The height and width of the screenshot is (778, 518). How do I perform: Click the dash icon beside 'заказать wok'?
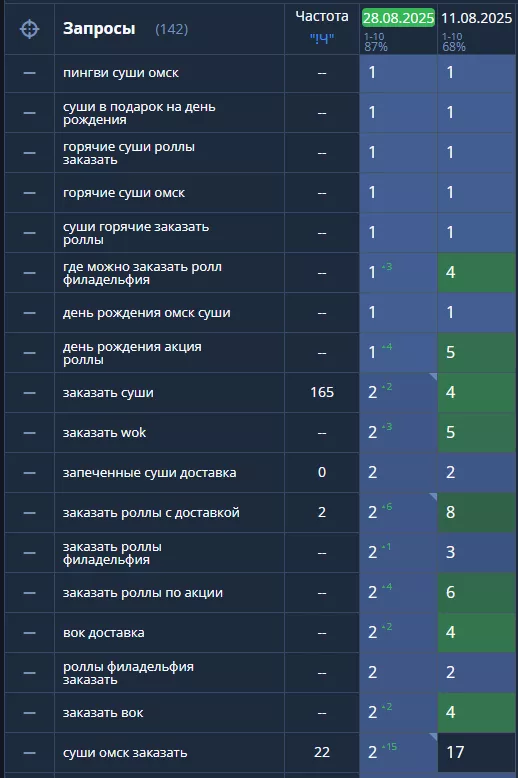29,433
